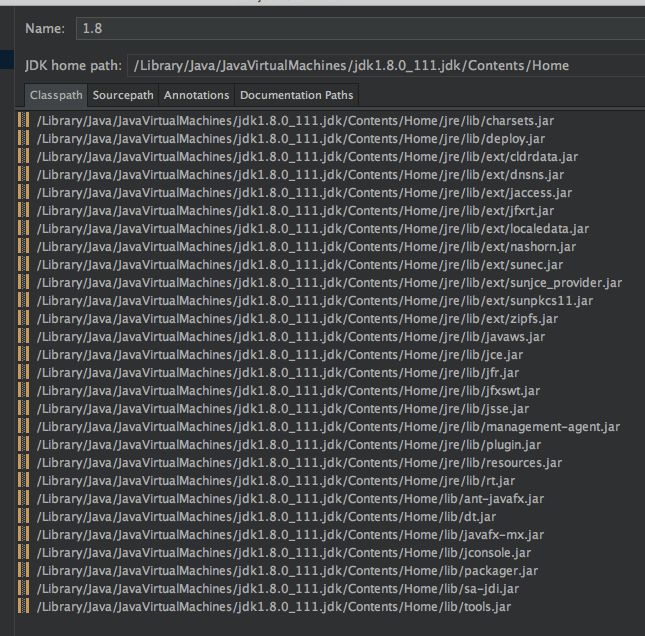Select the ext/dnsns.jar classpath entry
This screenshot has height=636, width=645.
300,174
